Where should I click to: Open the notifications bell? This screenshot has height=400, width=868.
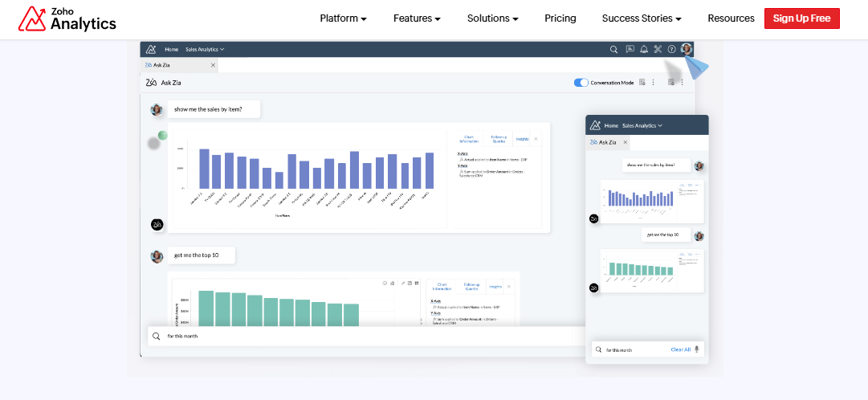644,49
